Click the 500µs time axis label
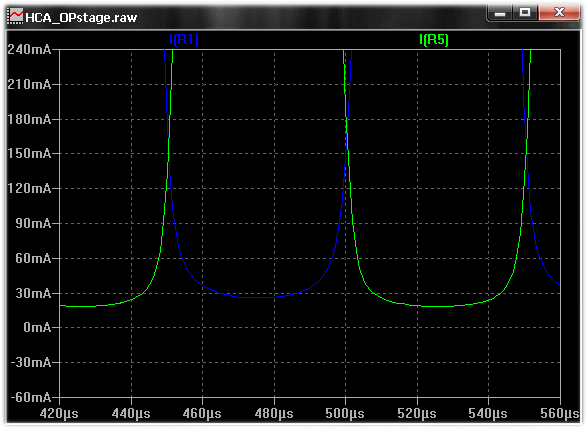The image size is (587, 428). [345, 414]
